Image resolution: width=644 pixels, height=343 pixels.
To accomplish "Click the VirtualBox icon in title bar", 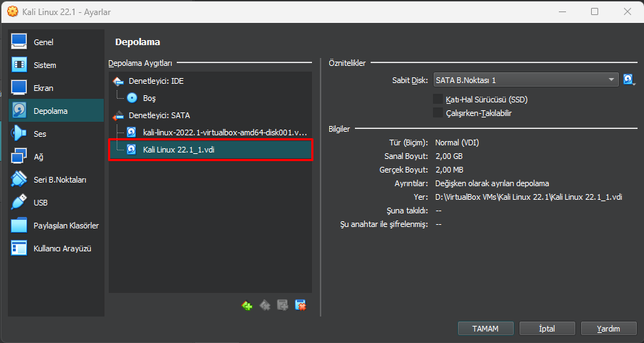I will 13,11.
